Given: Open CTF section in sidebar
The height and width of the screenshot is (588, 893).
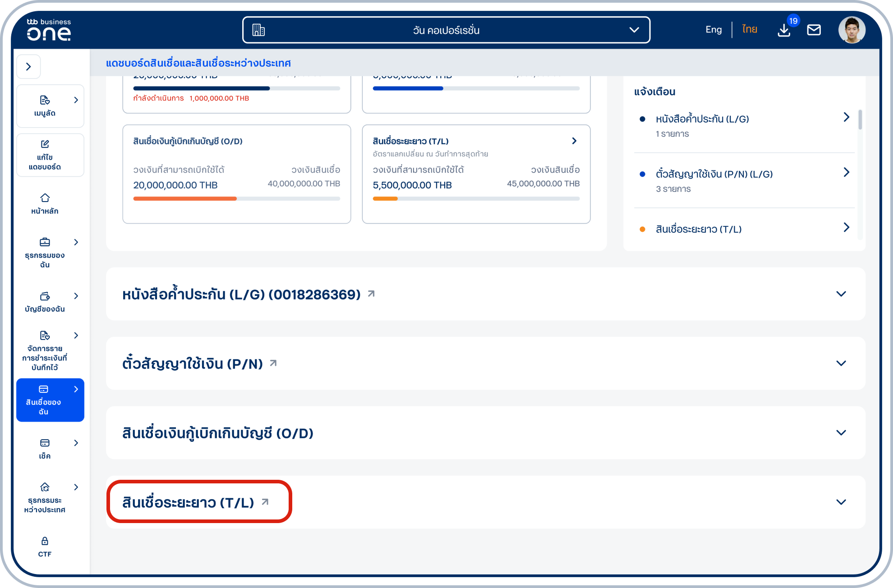Looking at the screenshot, I should click(x=44, y=546).
